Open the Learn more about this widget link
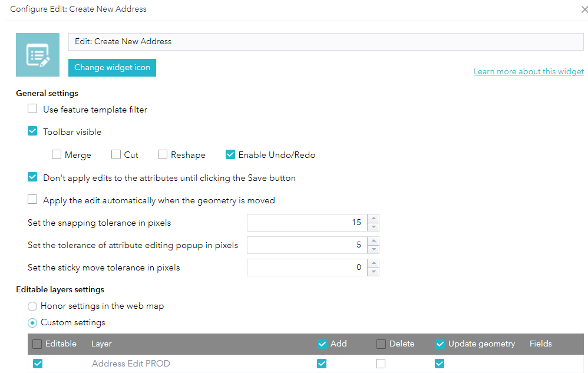This screenshot has height=373, width=588. pos(528,71)
